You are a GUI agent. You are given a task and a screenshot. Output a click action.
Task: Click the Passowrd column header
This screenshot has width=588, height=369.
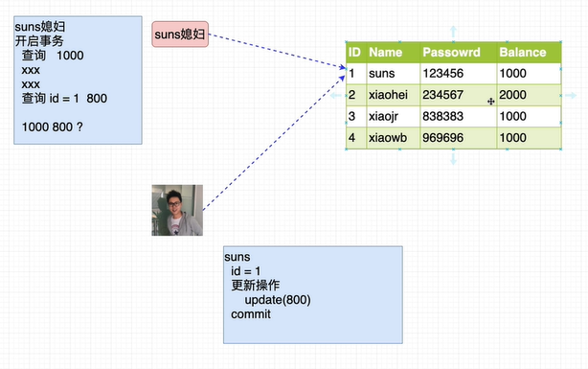tap(459, 52)
